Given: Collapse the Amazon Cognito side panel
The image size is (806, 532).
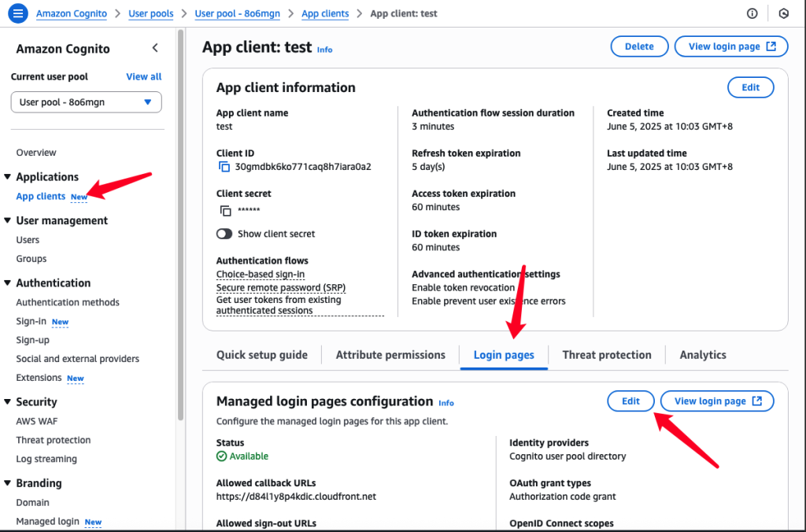Looking at the screenshot, I should (x=155, y=48).
